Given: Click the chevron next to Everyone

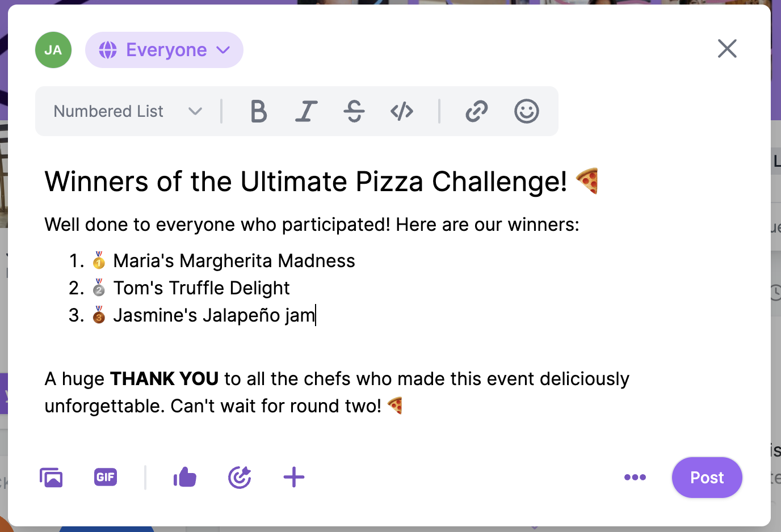Looking at the screenshot, I should click(x=224, y=50).
